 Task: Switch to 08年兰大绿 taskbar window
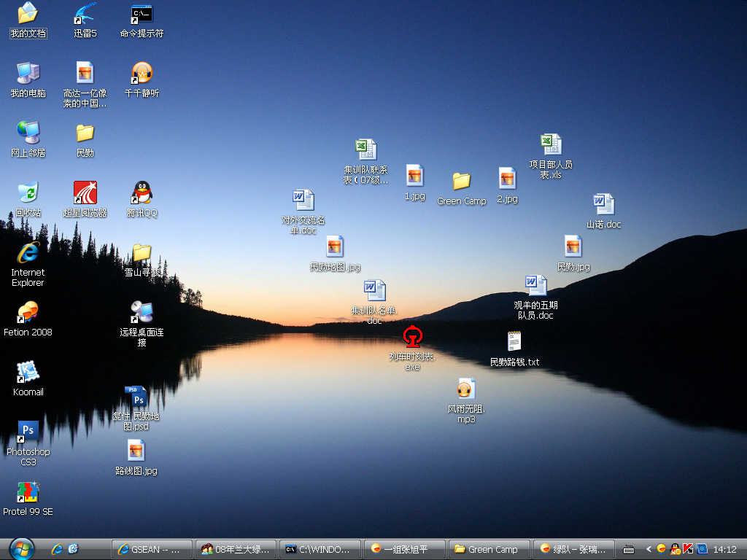point(236,549)
